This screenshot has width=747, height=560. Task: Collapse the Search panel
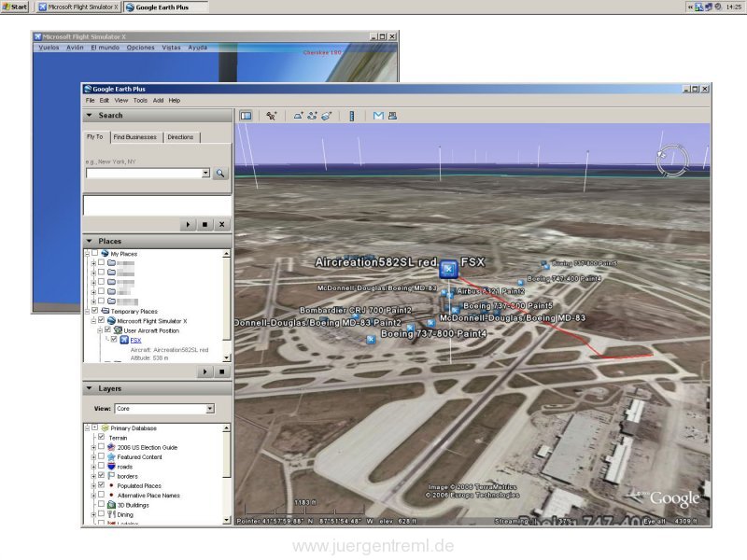pos(89,115)
